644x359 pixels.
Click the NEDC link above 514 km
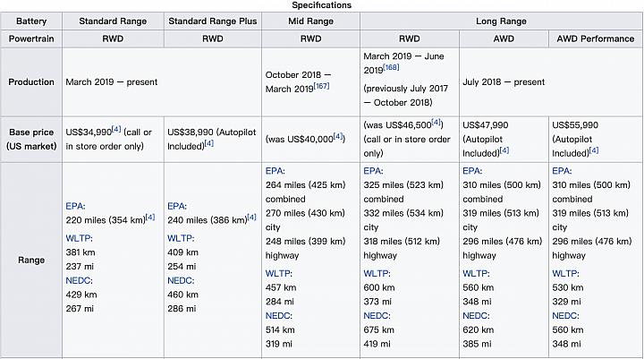(x=277, y=316)
